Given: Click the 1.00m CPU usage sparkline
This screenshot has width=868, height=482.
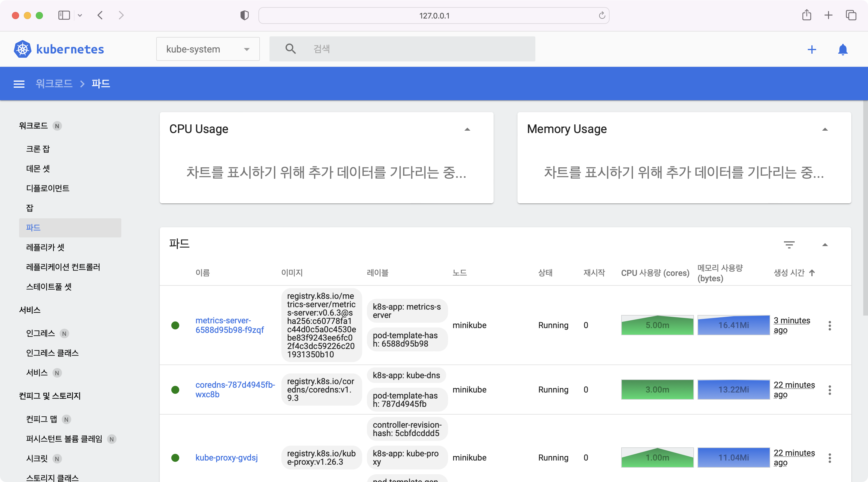Looking at the screenshot, I should coord(657,458).
